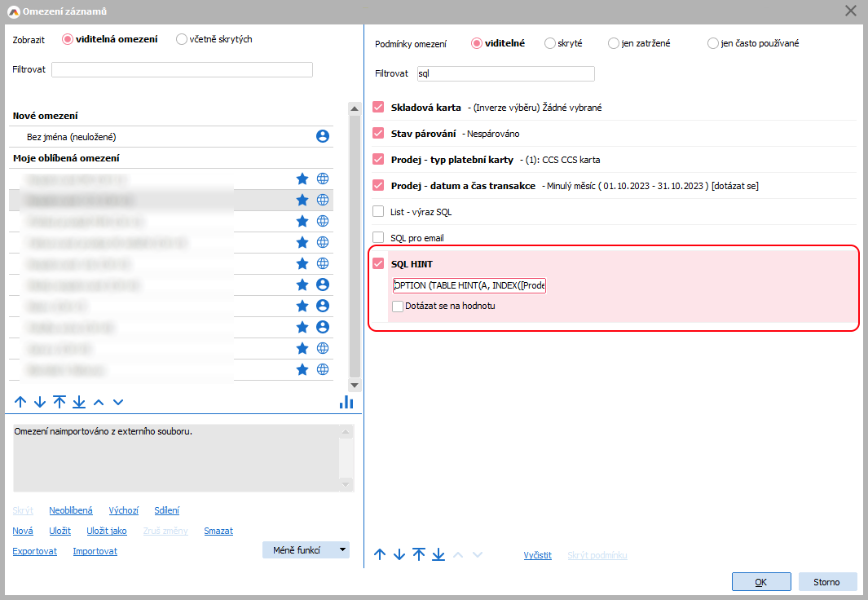Click move-to-bottom arrow in left panel
Screen dimensions: 868x600
[x=79, y=402]
